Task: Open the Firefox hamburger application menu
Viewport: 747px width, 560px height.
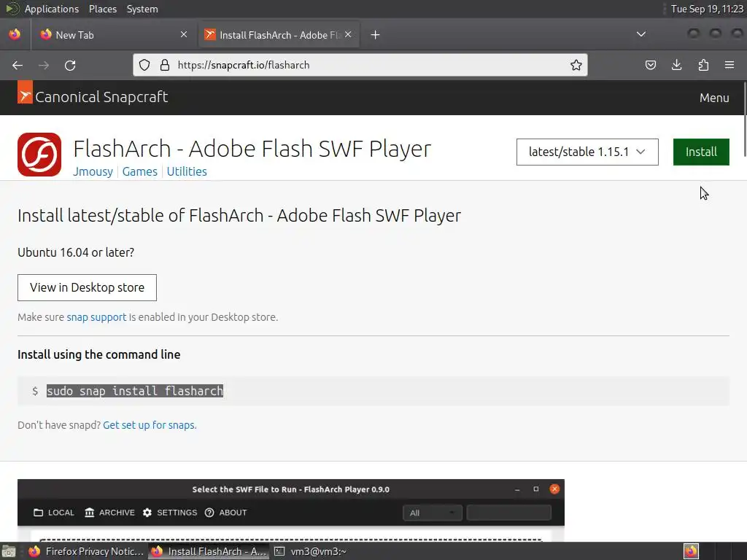Action: [729, 65]
